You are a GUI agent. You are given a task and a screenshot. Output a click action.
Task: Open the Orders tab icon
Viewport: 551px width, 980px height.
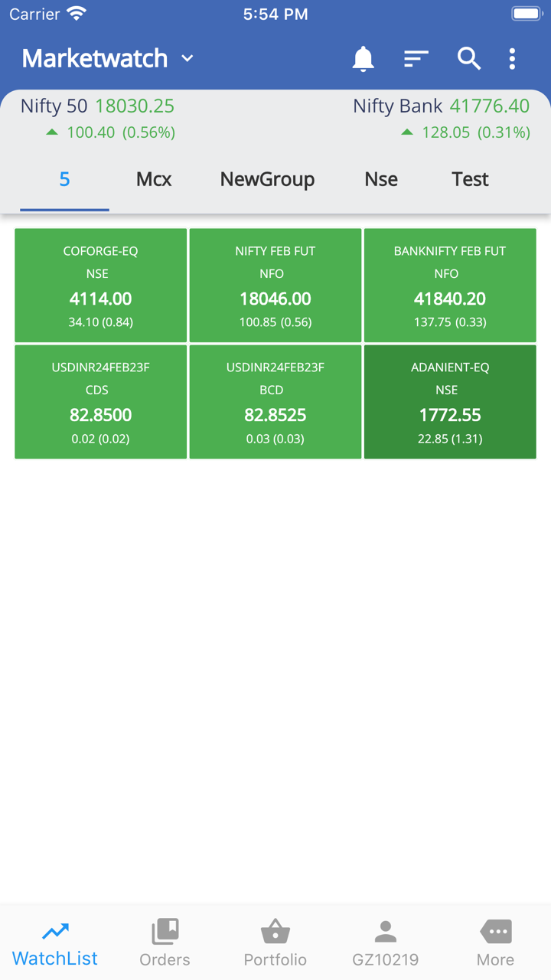[x=165, y=932]
